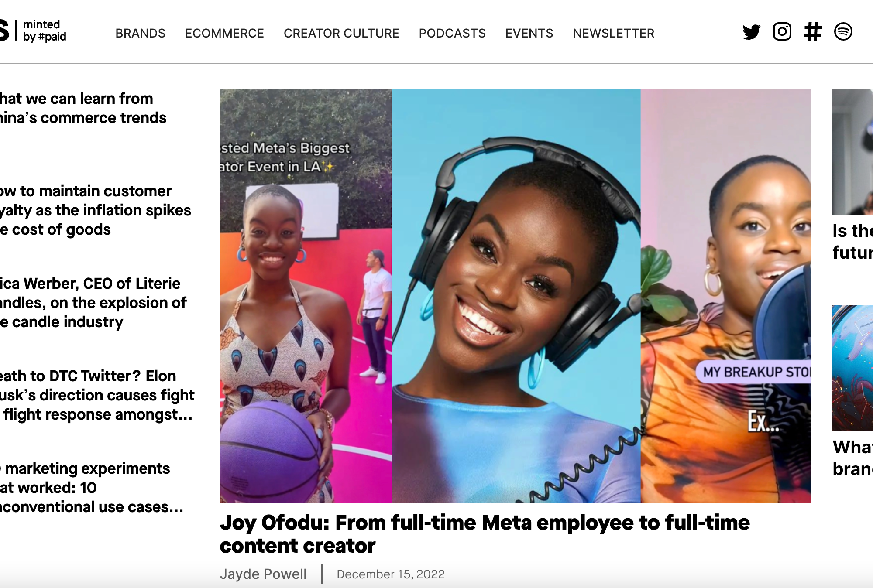Viewport: 873px width, 588px height.
Task: Visit the EVENTS page
Action: [x=529, y=33]
